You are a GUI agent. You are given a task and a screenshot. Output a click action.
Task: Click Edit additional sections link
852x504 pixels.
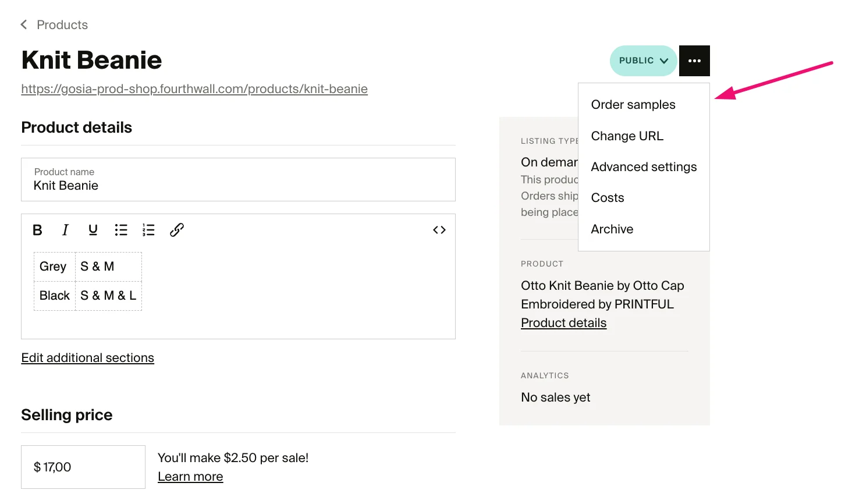click(88, 358)
